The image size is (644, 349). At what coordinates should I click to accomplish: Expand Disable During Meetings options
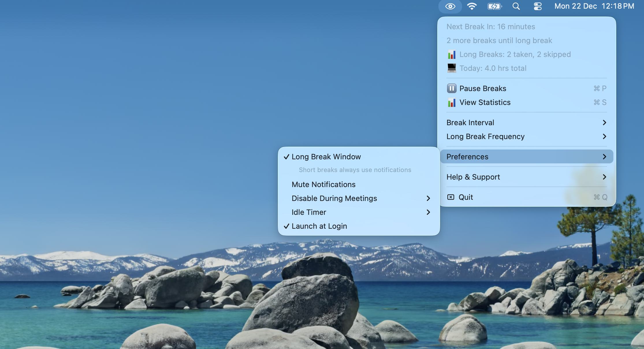click(x=334, y=198)
